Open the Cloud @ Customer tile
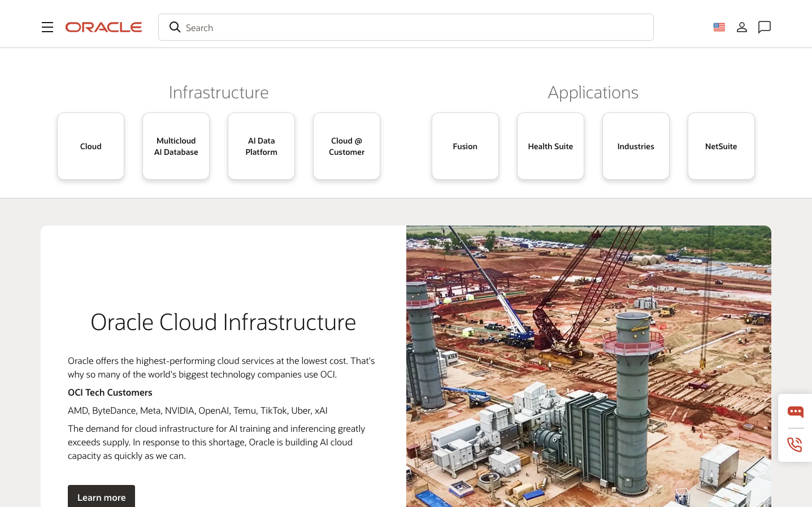 pyautogui.click(x=346, y=146)
